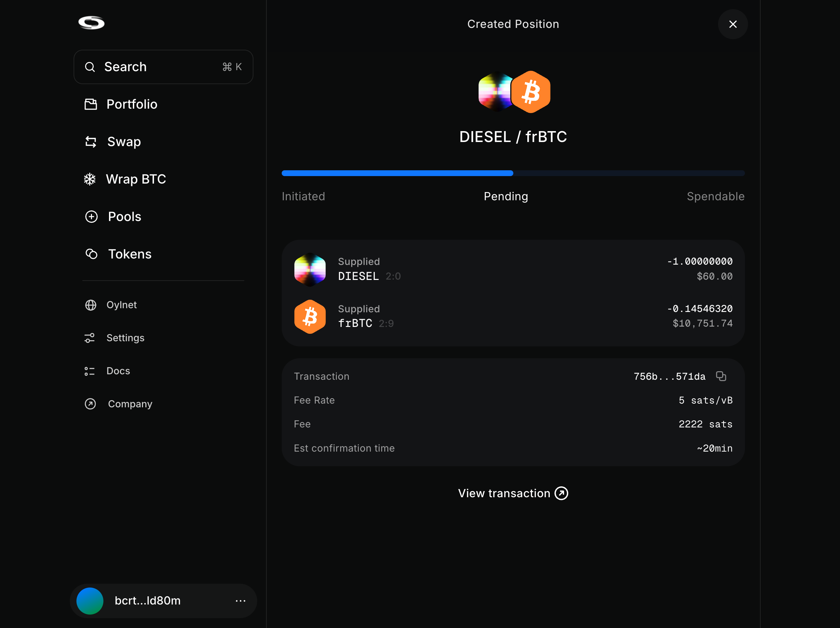The width and height of the screenshot is (840, 628).
Task: Close the Created Position panel
Action: 733,24
